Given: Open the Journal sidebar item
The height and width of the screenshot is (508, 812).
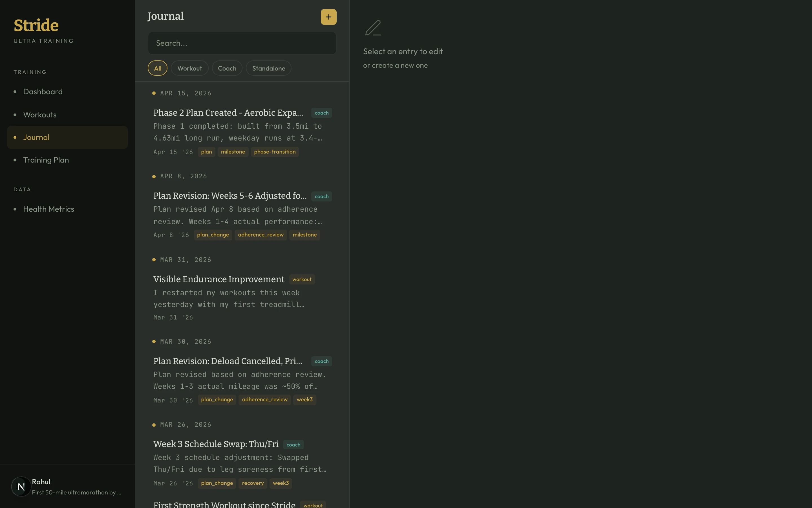Looking at the screenshot, I should pyautogui.click(x=67, y=137).
